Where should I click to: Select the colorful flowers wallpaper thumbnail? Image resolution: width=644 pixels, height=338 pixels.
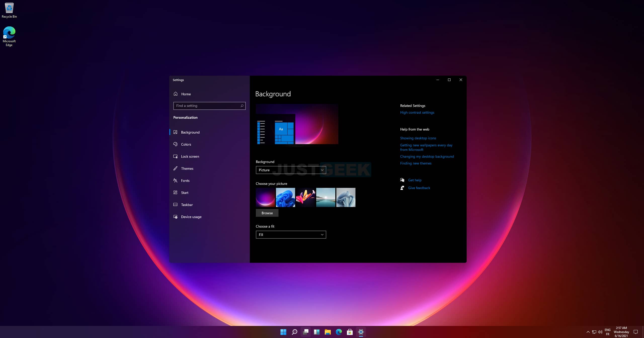(x=305, y=197)
